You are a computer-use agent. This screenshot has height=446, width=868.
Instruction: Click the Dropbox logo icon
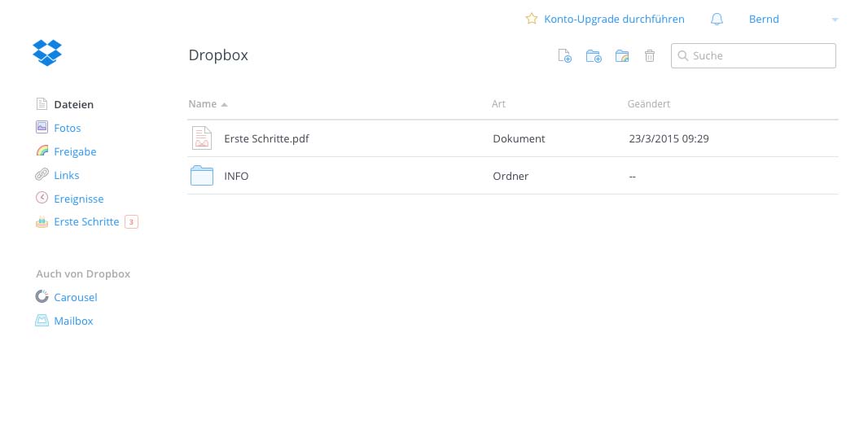(47, 53)
